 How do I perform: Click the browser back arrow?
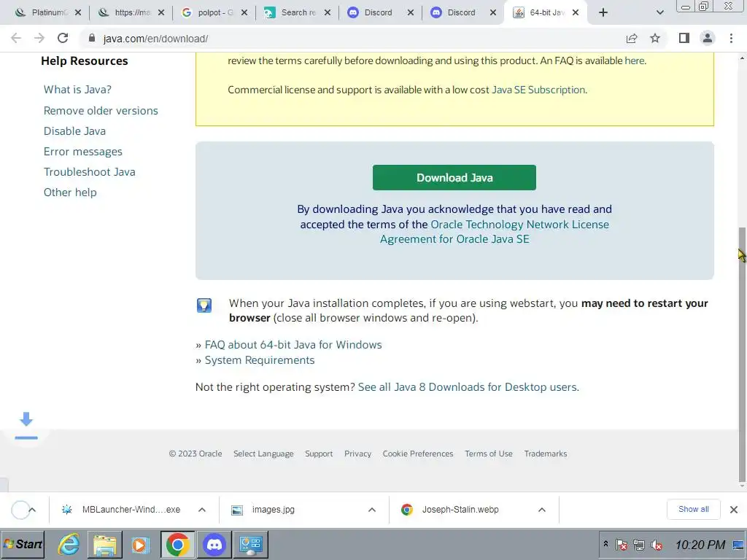(x=16, y=38)
